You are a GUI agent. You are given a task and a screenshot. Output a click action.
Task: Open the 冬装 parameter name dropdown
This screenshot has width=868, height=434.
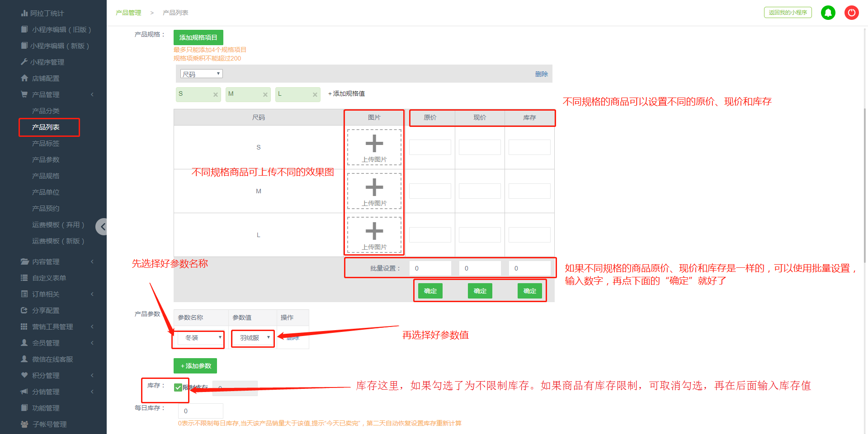tap(200, 338)
